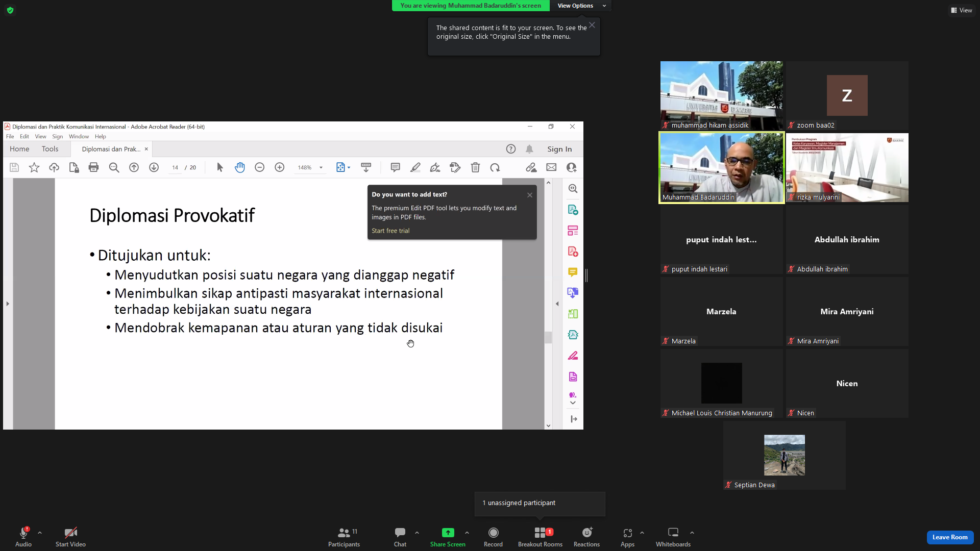Open the Edit menu in Acrobat

pyautogui.click(x=24, y=137)
